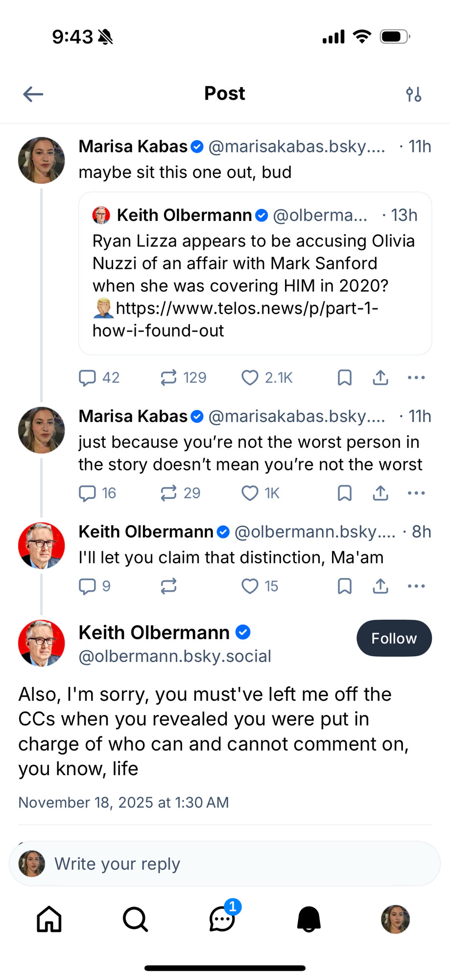Tap the back arrow in header
This screenshot has height=980, width=450.
tap(33, 94)
